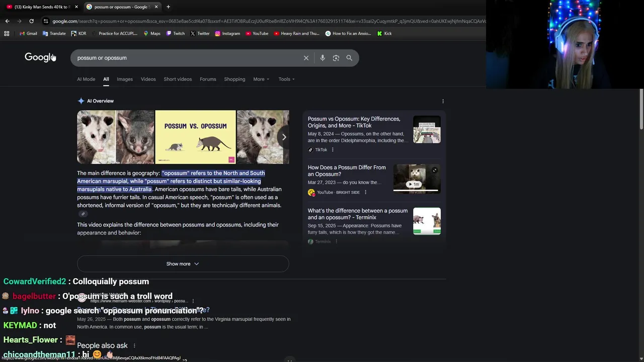Switch to Videos tab
The image size is (644, 362).
148,79
